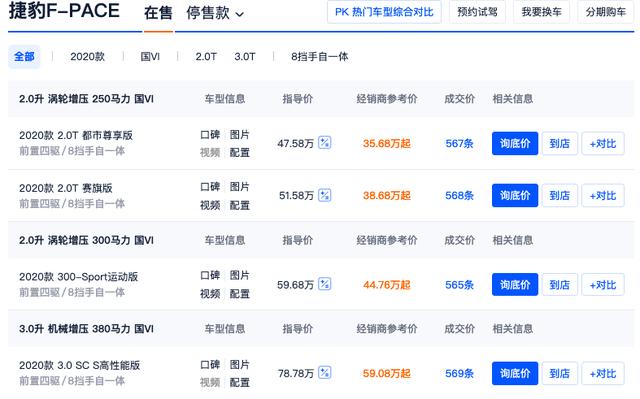This screenshot has width=640, height=399.
Task: View dealer price 44.76万起
Action: [387, 284]
